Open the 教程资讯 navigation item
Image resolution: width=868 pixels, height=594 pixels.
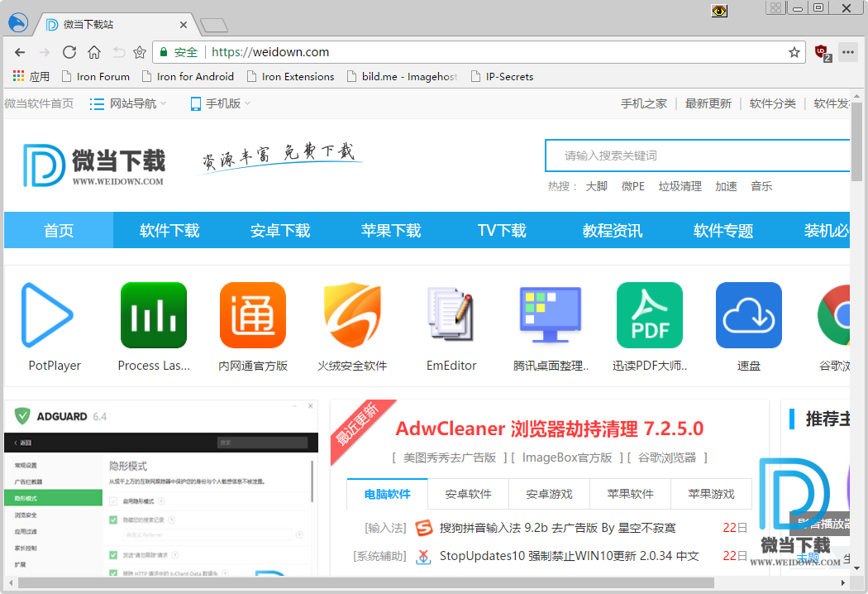click(613, 230)
